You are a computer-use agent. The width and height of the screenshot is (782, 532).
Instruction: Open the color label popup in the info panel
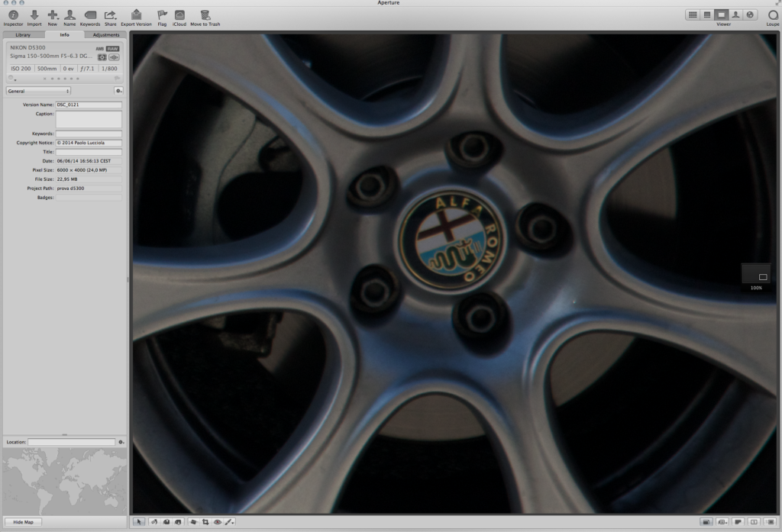(x=12, y=79)
